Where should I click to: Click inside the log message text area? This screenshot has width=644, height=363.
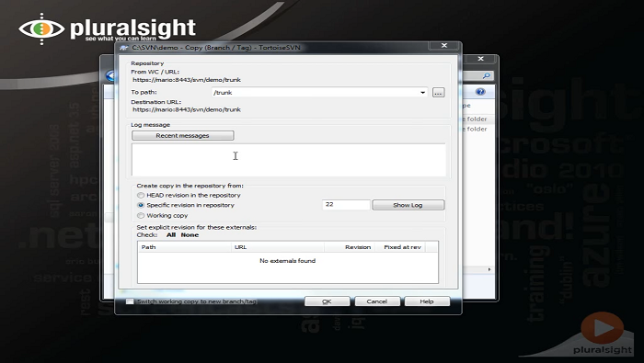tap(288, 160)
